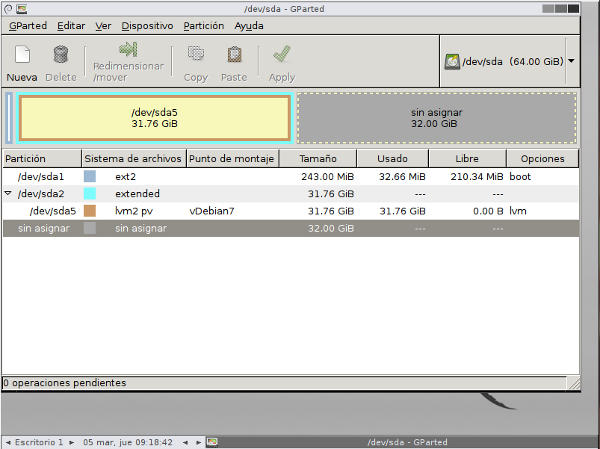Click the brown lvm2 pv color swatch
The width and height of the screenshot is (600, 449).
click(x=90, y=211)
